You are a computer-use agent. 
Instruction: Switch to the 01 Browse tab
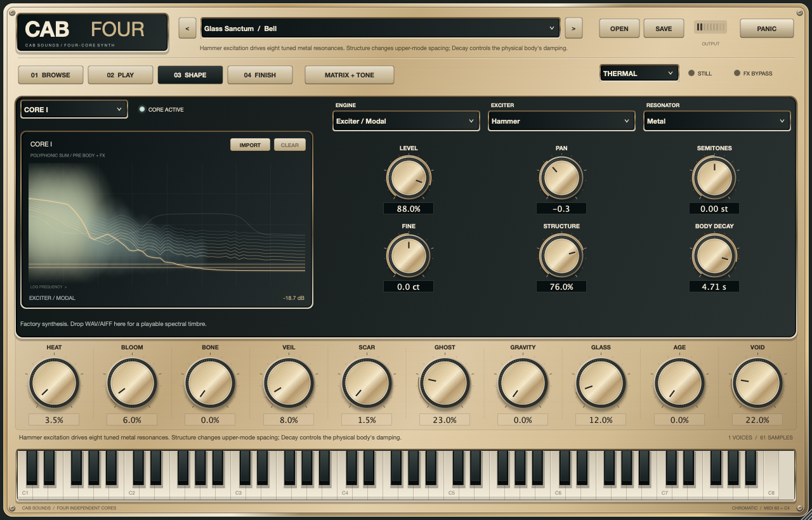51,75
